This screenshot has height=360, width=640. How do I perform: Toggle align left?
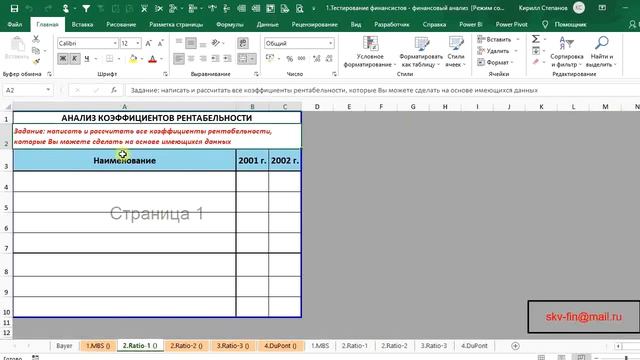pos(179,59)
